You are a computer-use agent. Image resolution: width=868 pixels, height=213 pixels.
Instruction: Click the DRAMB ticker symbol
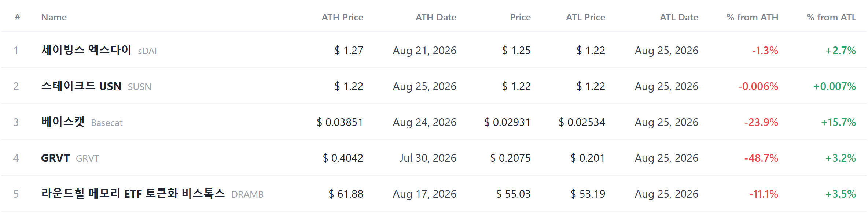(247, 194)
